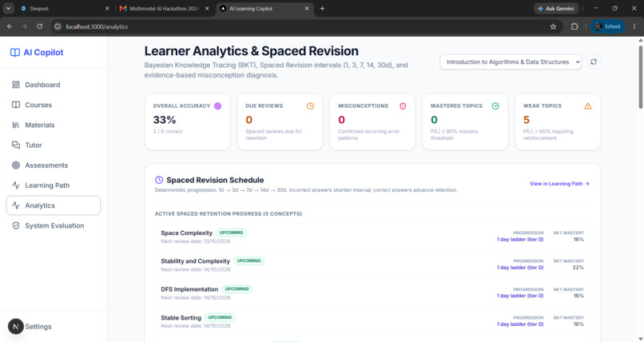The image size is (644, 342).
Task: Select the Analytics sidebar item
Action: point(54,205)
